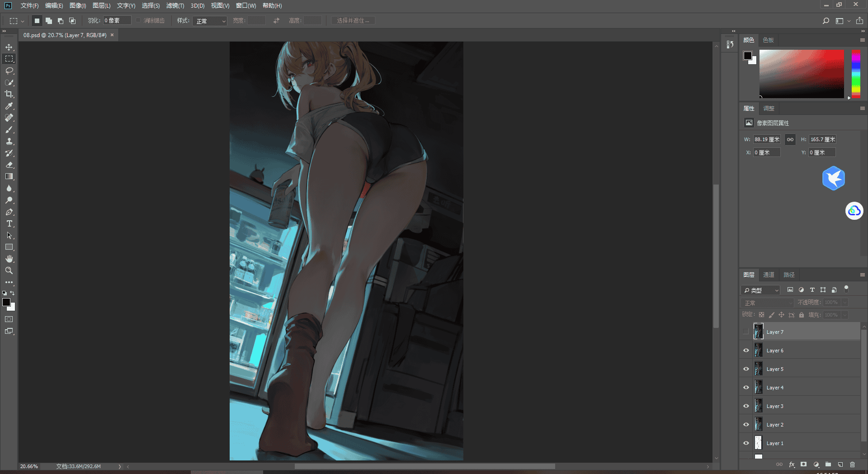Hide Layer 3 using the eye icon
This screenshot has width=868, height=474.
(746, 406)
